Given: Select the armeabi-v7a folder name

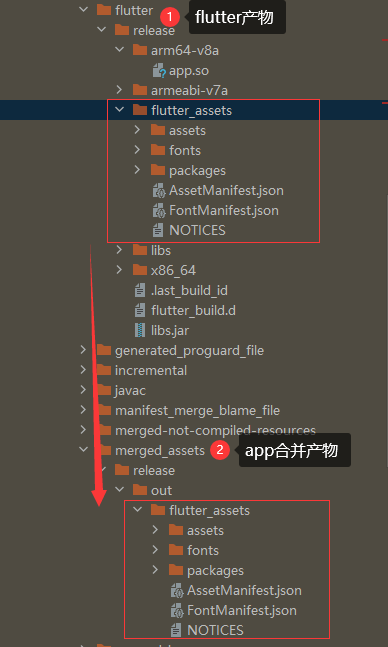Looking at the screenshot, I should pos(189,91).
